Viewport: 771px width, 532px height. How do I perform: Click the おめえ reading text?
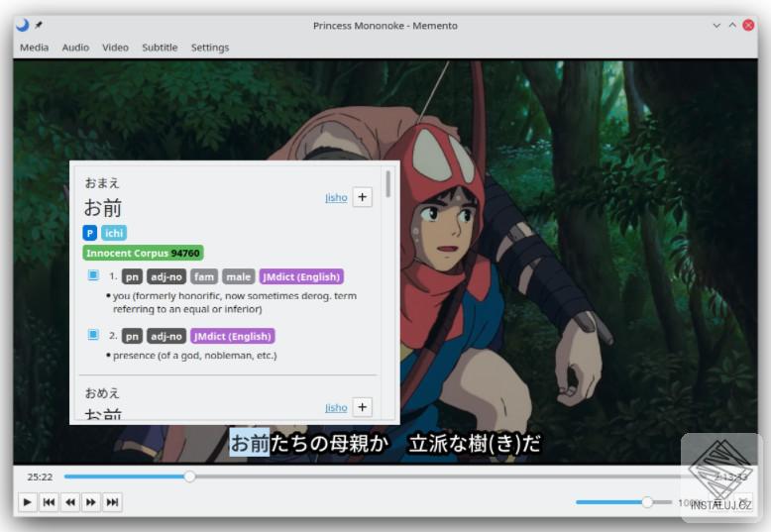click(102, 393)
